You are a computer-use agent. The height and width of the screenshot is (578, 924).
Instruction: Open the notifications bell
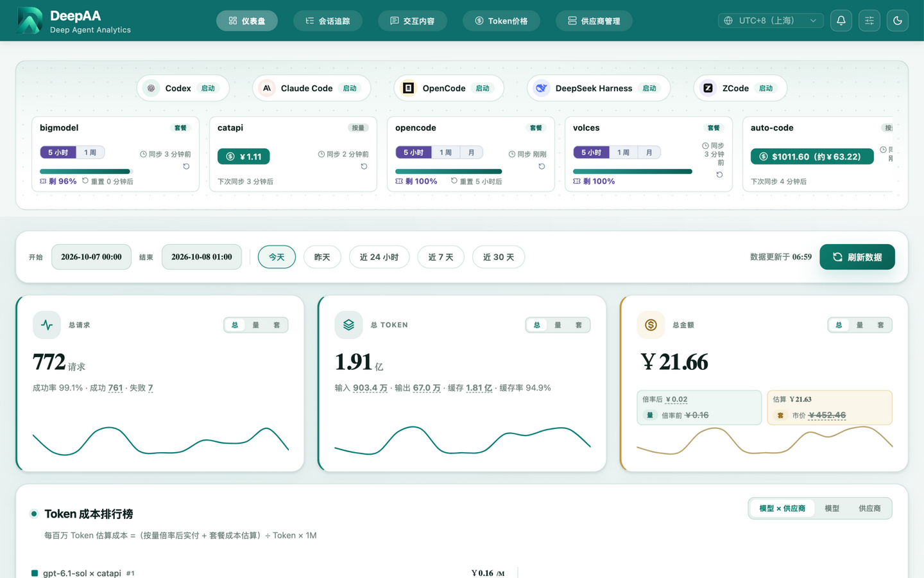coord(841,21)
